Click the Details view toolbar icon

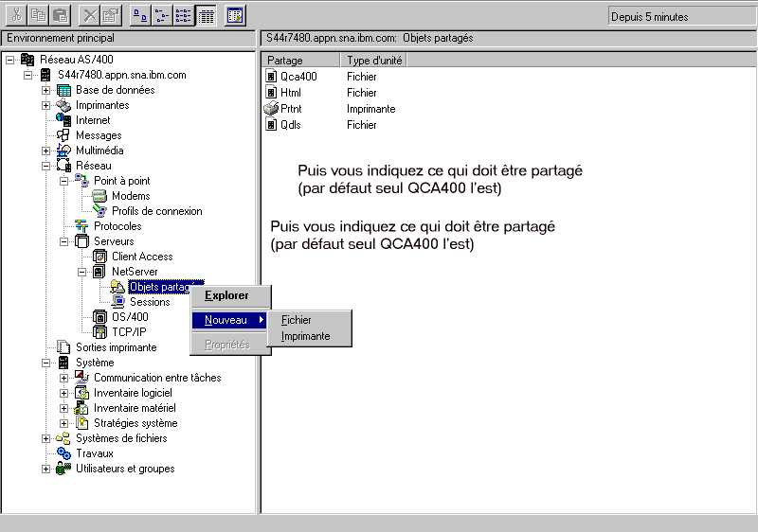click(207, 15)
